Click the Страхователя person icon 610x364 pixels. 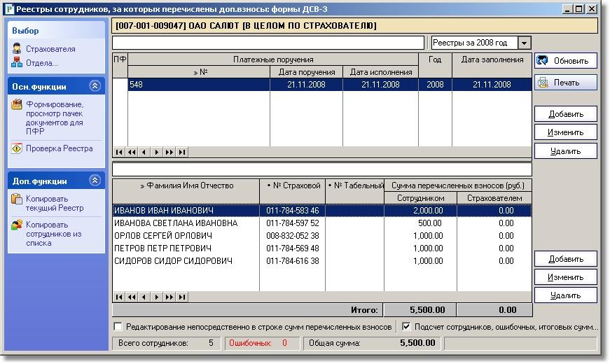(x=17, y=49)
